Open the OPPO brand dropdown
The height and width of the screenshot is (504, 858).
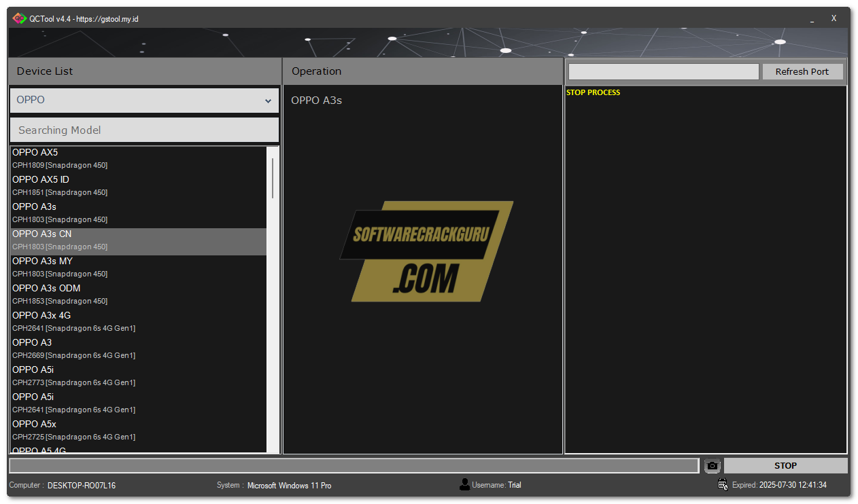pyautogui.click(x=144, y=100)
